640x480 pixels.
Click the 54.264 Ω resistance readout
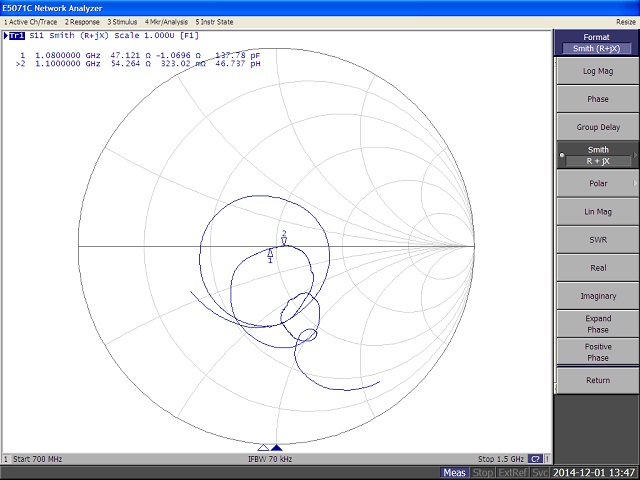[131, 64]
